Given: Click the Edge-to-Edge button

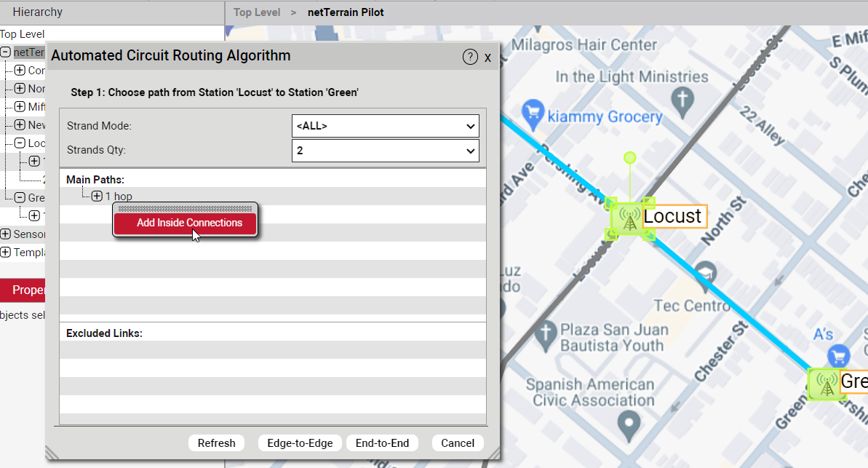Looking at the screenshot, I should [300, 443].
